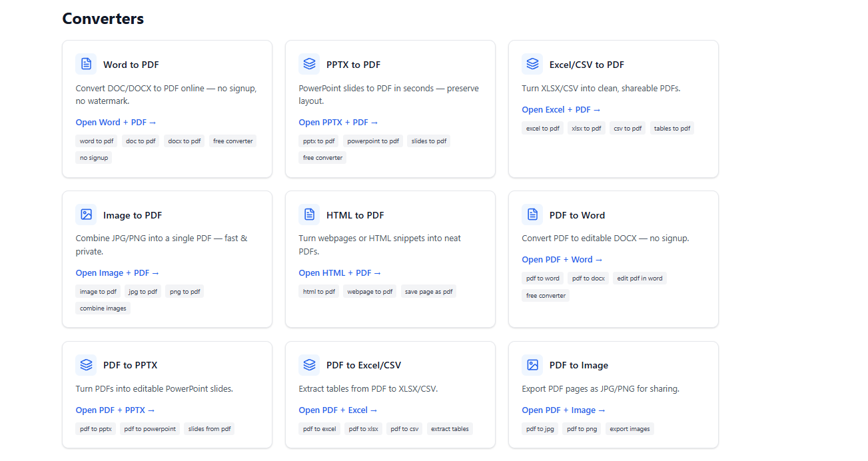Click the PPTX to PDF card title
This screenshot has height=461, width=868.
pyautogui.click(x=354, y=65)
